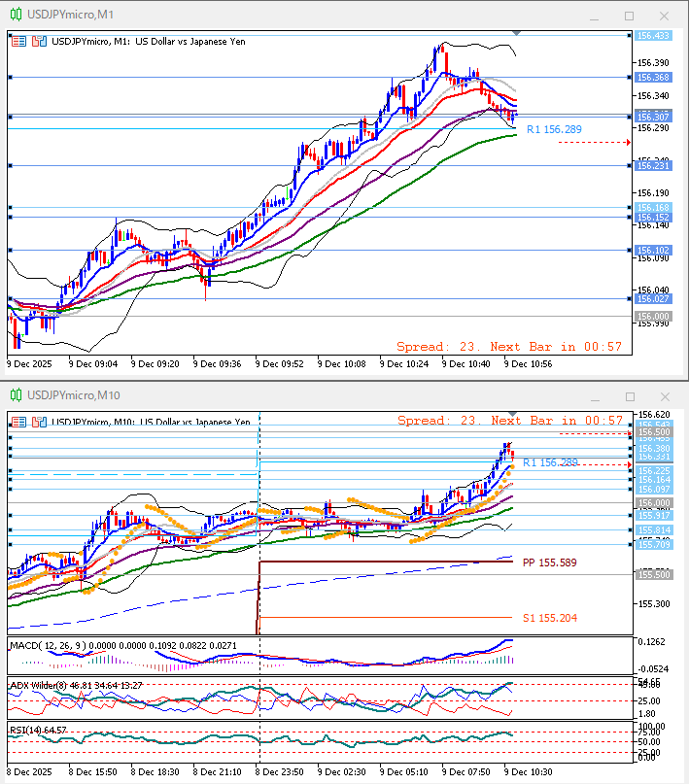Click the RSI(14) indicator subwindow label

(26, 729)
